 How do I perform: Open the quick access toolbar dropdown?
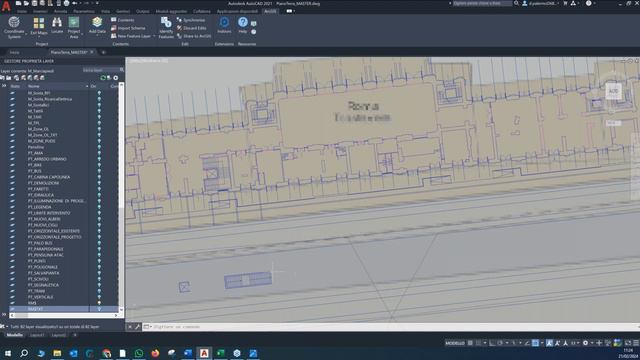pos(97,3)
